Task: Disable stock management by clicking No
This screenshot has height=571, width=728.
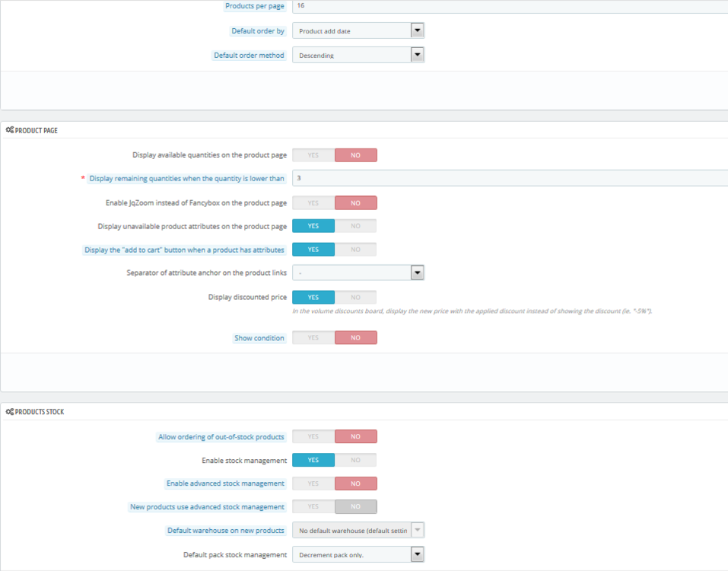Action: pos(355,460)
